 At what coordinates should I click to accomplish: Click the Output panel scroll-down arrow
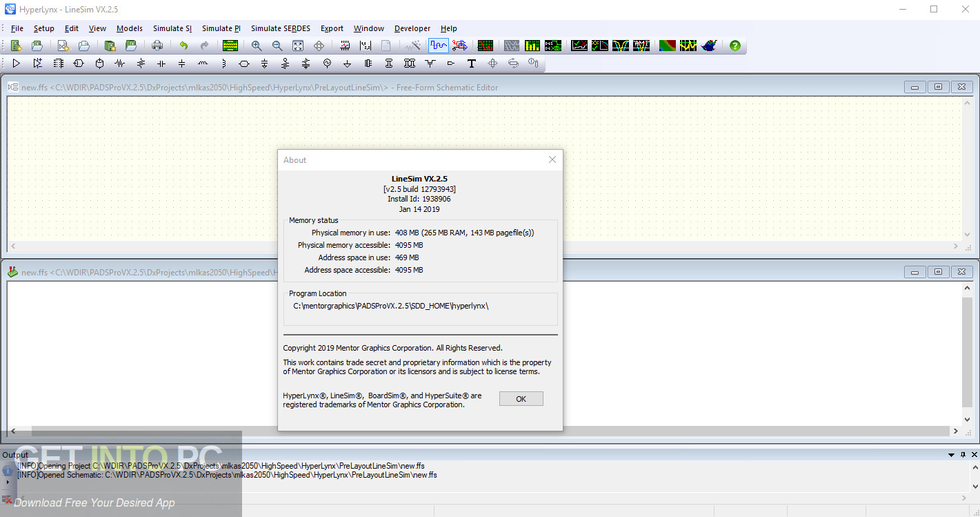[974, 487]
